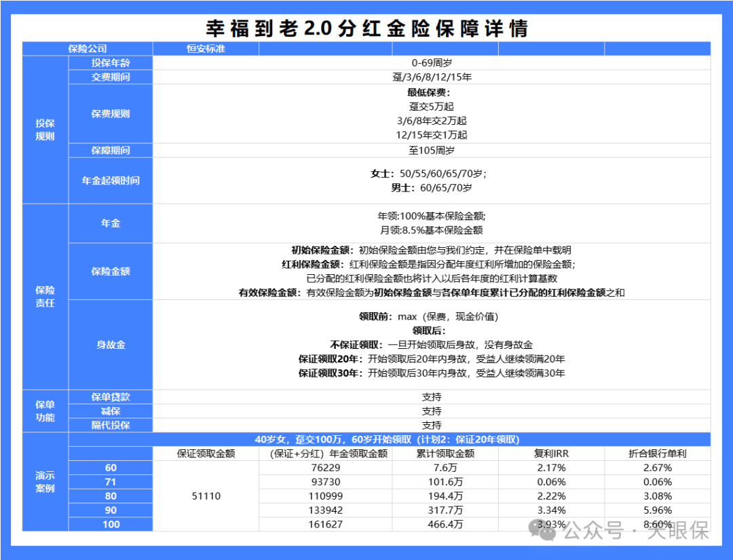733x560 pixels.
Task: Select the 身故金 row label
Action: (x=110, y=345)
